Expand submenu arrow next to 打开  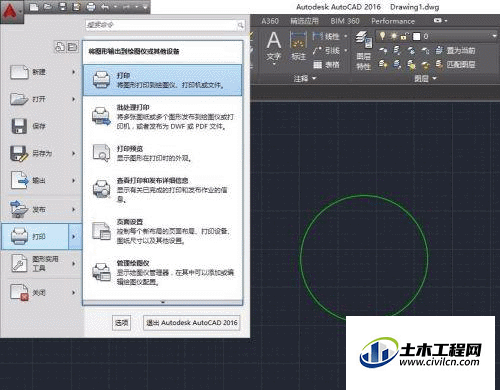(74, 99)
